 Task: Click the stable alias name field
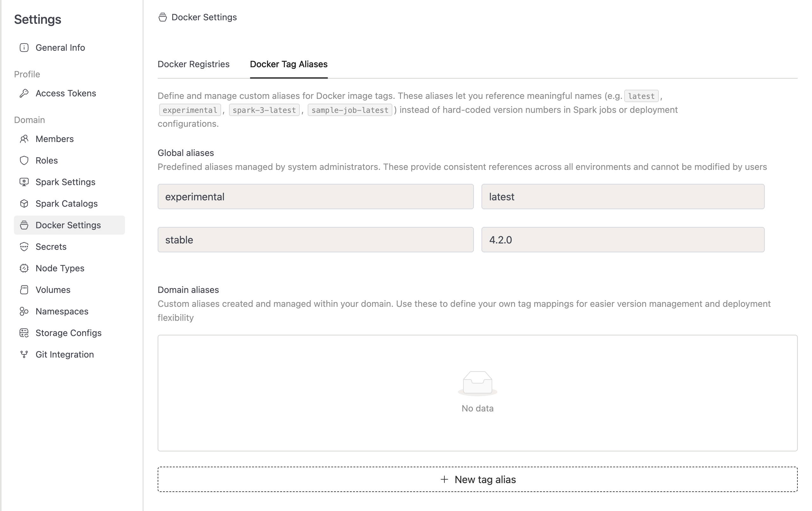[315, 240]
